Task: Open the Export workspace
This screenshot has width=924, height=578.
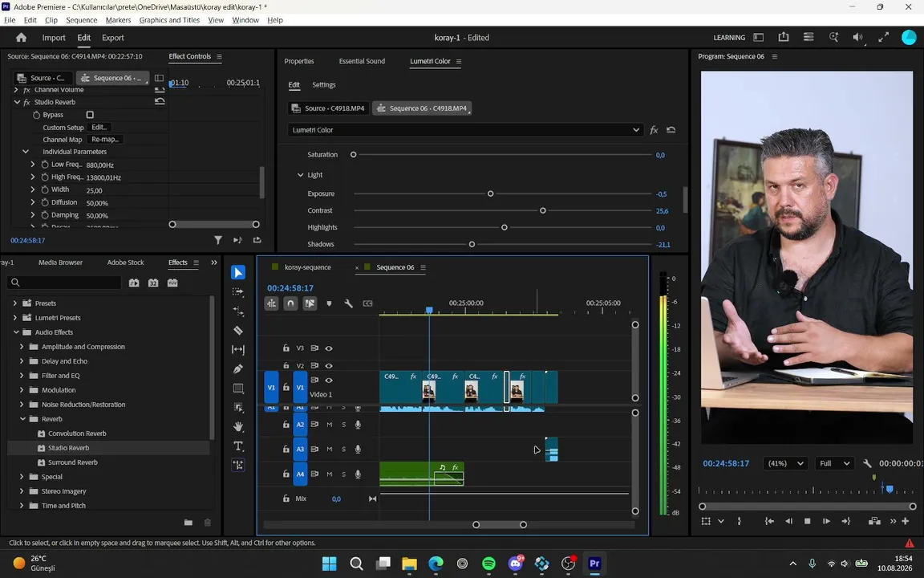Action: [112, 38]
